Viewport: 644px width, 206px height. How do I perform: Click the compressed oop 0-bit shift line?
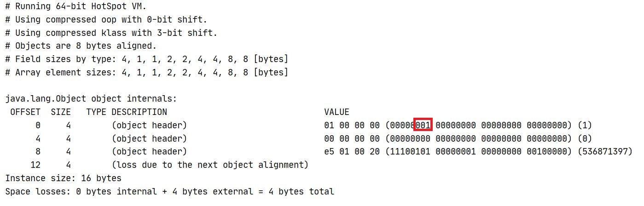(x=106, y=20)
